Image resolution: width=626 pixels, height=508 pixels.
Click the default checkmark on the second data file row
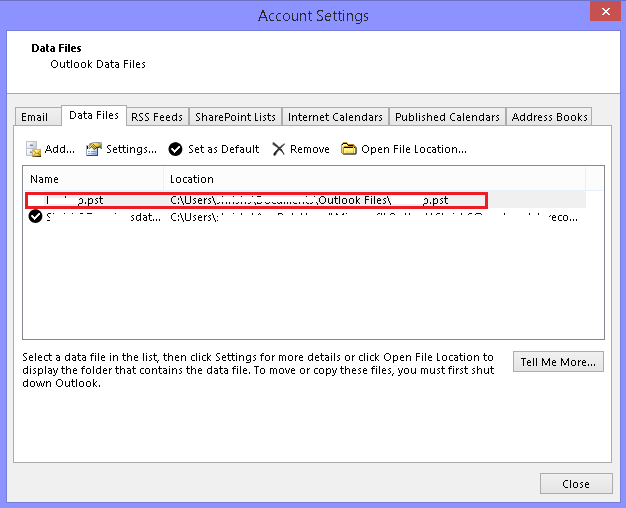click(35, 216)
